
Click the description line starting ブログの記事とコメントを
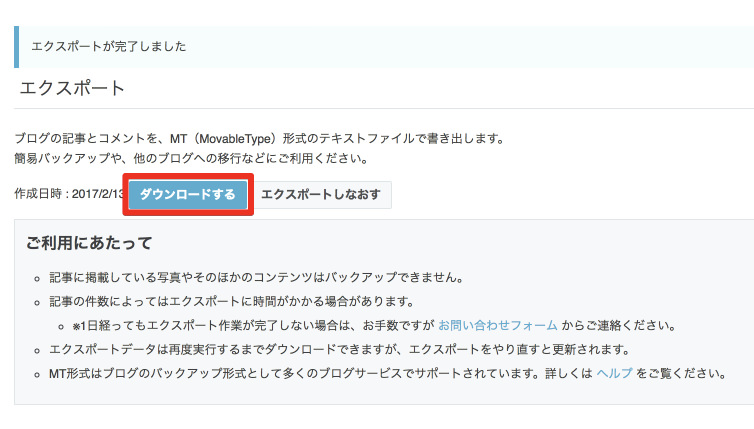click(x=260, y=139)
